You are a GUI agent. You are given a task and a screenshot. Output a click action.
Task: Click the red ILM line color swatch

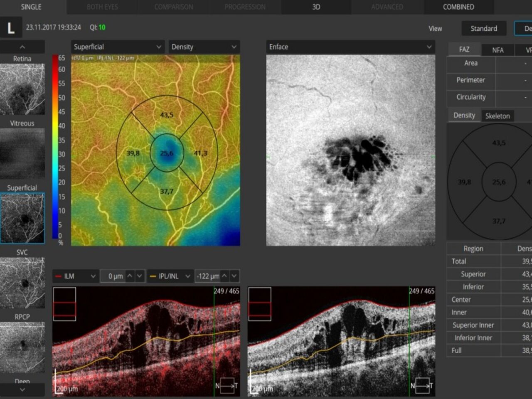click(58, 276)
